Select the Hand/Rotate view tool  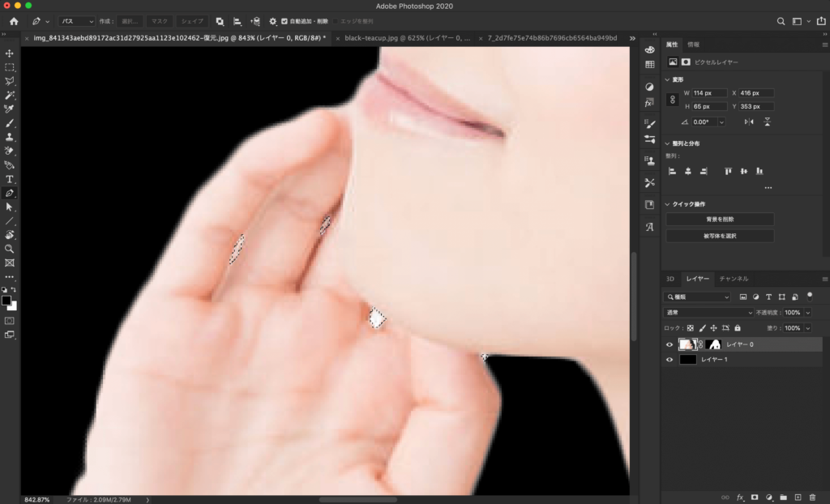pos(10,235)
